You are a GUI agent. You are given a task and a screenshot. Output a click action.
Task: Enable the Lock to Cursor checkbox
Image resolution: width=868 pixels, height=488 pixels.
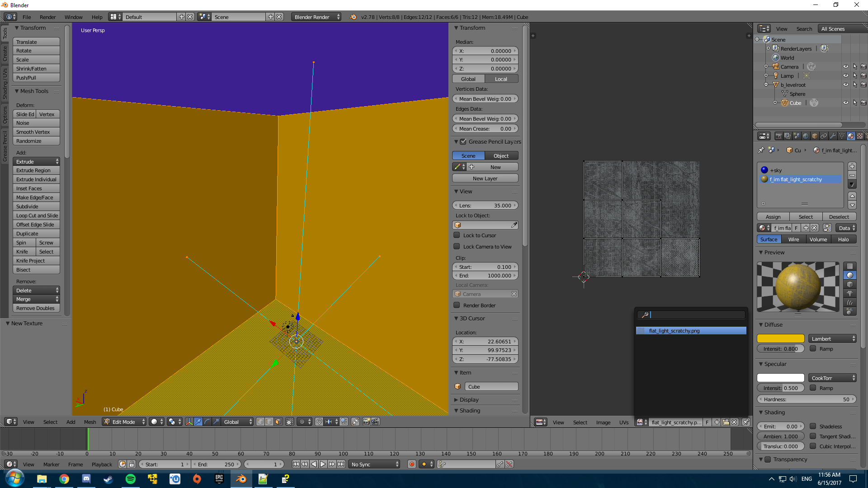pyautogui.click(x=457, y=235)
